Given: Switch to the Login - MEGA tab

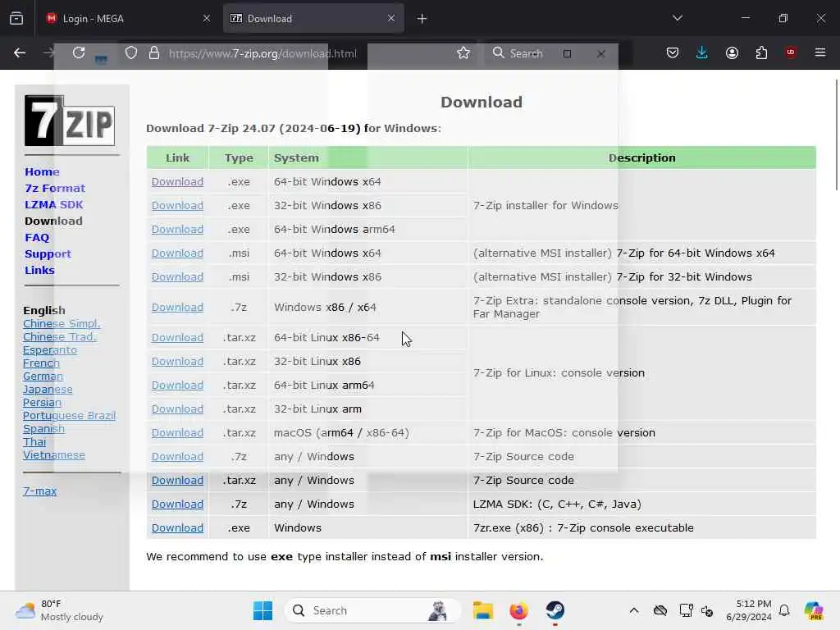Looking at the screenshot, I should coord(127,19).
